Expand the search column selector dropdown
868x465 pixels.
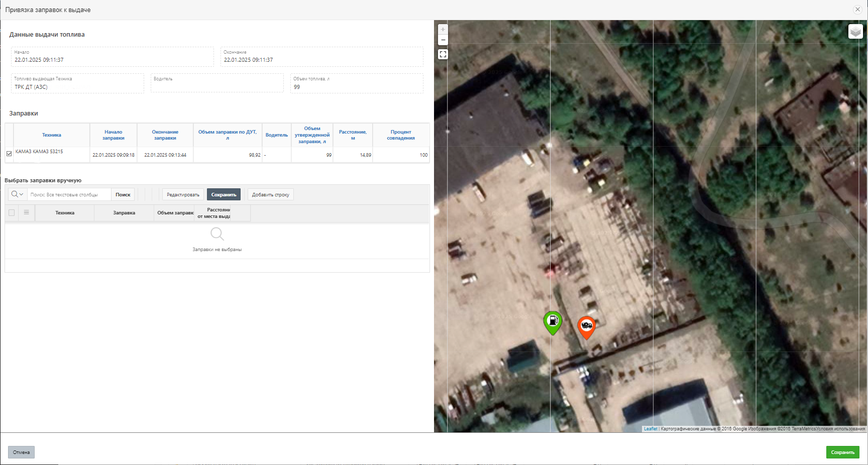18,194
